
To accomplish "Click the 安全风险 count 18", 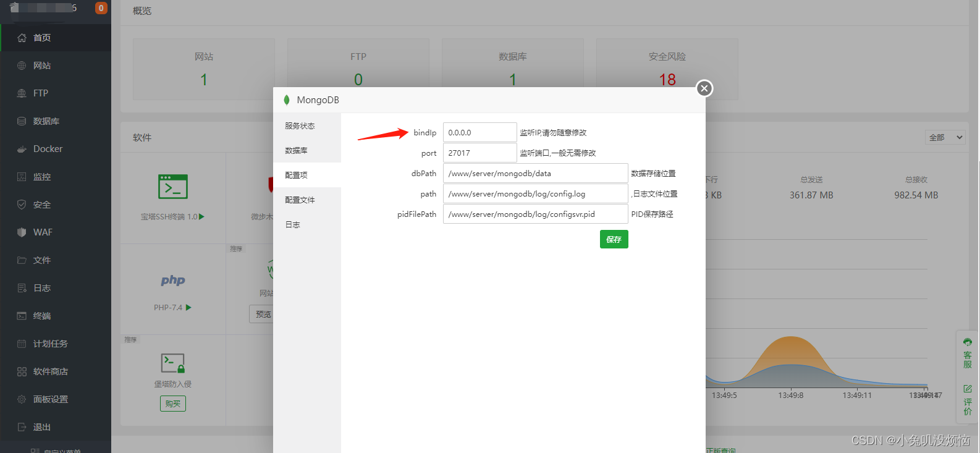I will coord(667,79).
